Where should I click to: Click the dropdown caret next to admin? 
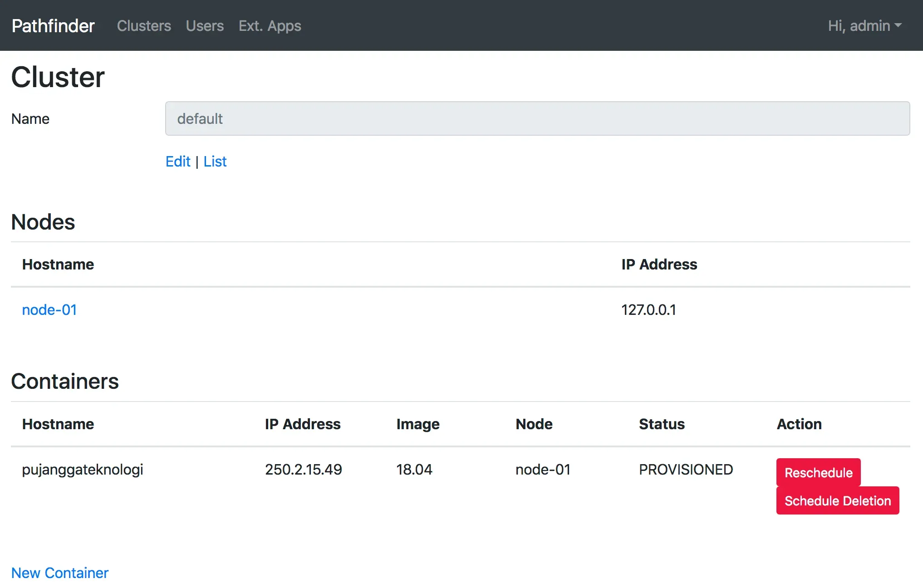tap(898, 26)
